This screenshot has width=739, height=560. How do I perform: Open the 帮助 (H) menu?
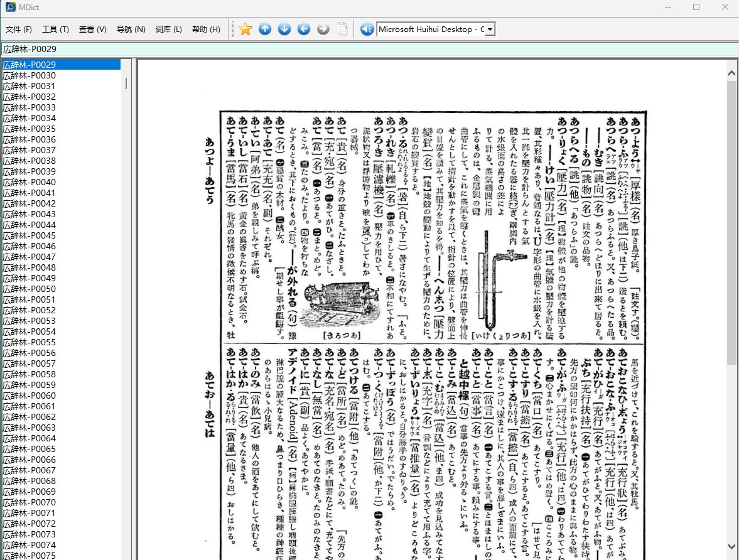pos(206,30)
